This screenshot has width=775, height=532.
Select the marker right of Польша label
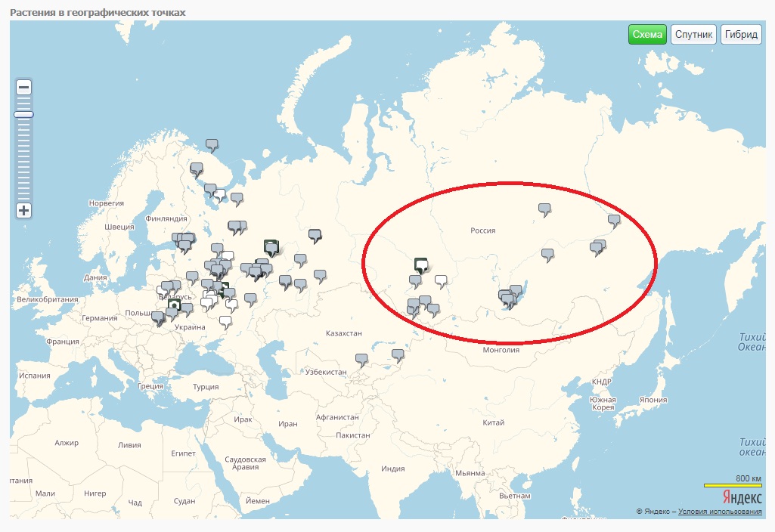172,312
